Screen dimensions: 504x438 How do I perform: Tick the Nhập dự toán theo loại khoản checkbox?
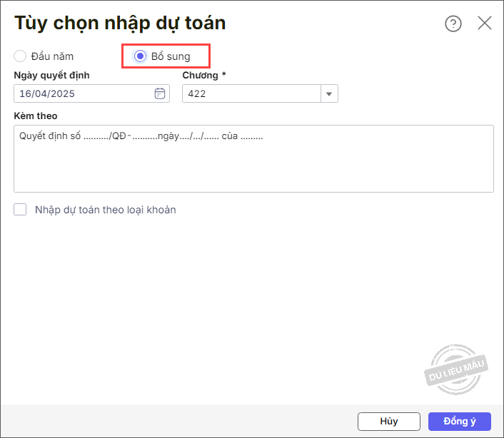click(x=20, y=209)
